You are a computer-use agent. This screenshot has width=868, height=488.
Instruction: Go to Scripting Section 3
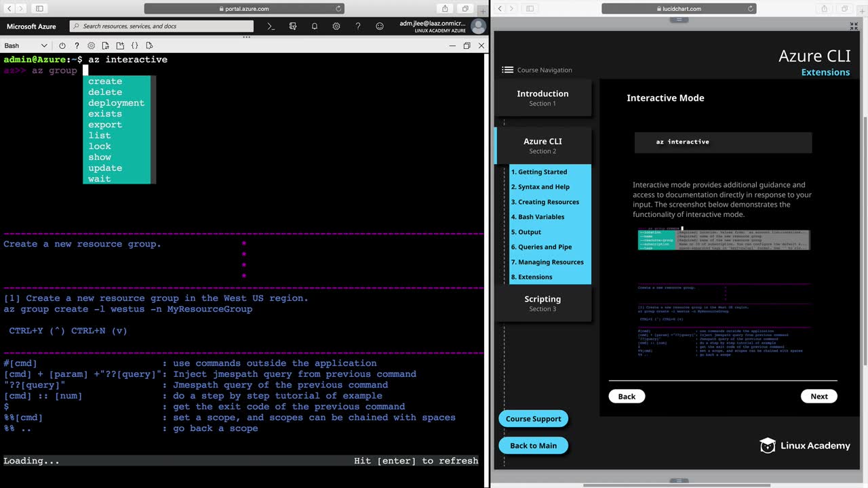542,303
